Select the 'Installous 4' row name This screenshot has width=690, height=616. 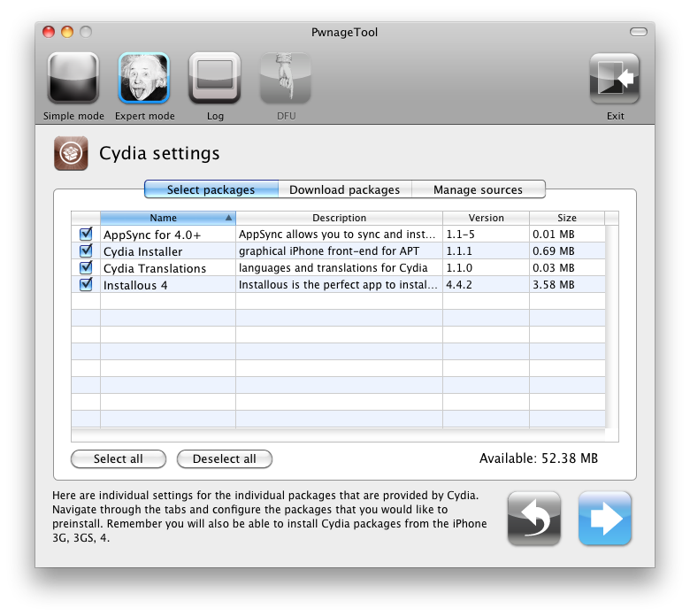point(135,285)
